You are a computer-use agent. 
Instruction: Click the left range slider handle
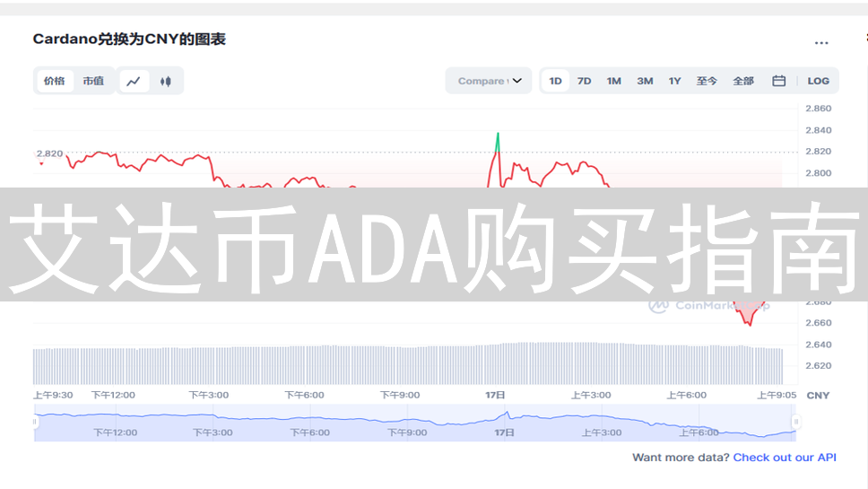[35, 422]
